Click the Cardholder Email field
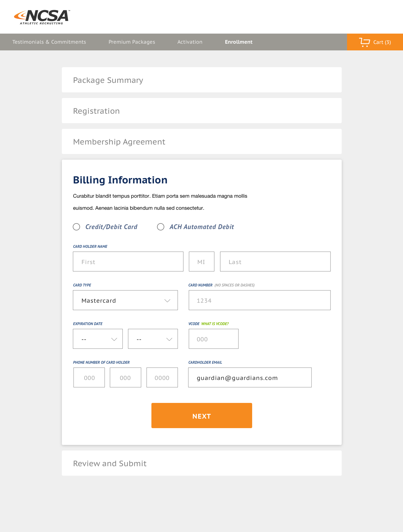This screenshot has width=403, height=532. point(250,377)
